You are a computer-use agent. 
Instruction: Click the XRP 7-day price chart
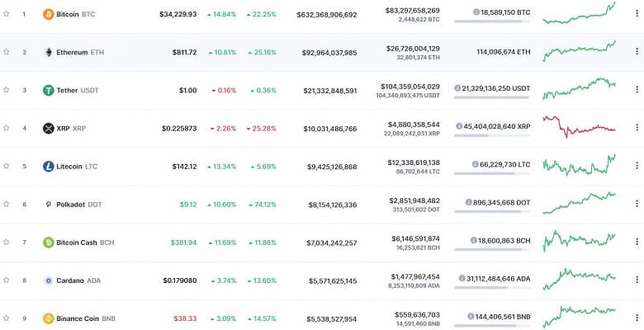tap(579, 128)
